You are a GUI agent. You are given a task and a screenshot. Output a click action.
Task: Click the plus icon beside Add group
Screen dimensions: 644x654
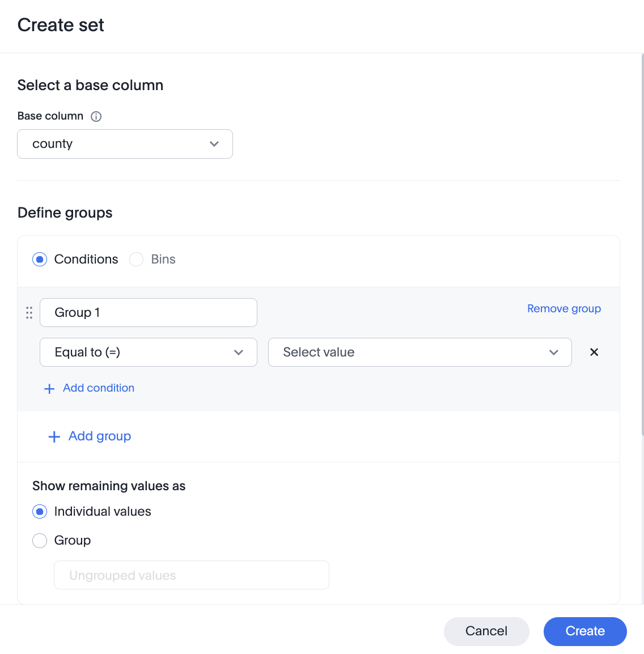click(54, 436)
